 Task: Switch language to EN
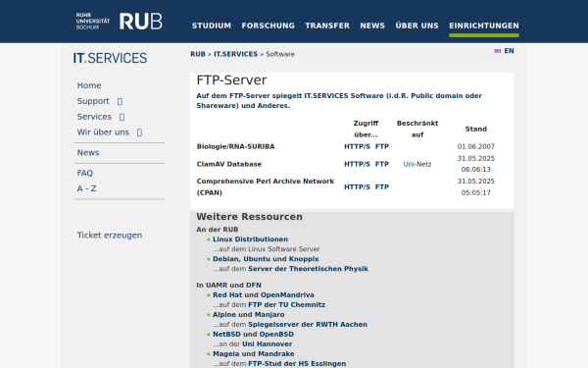[509, 51]
